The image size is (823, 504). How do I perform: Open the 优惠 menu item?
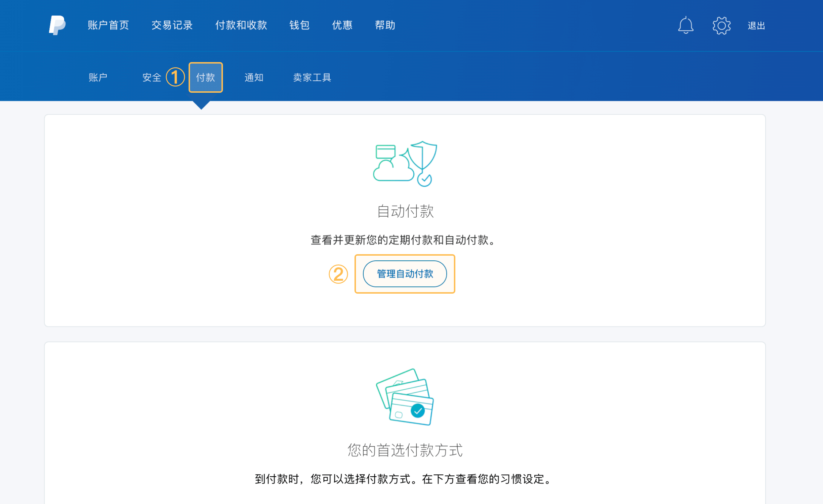(342, 25)
